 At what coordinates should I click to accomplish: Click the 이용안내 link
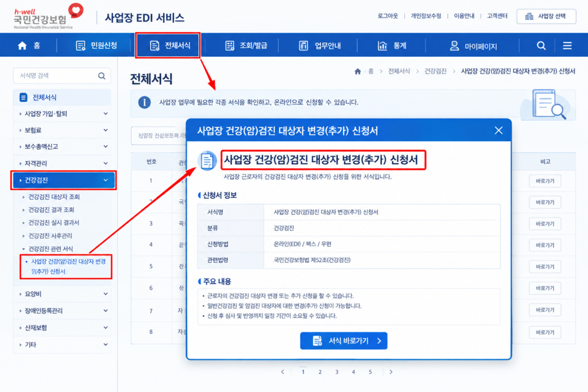pos(464,15)
